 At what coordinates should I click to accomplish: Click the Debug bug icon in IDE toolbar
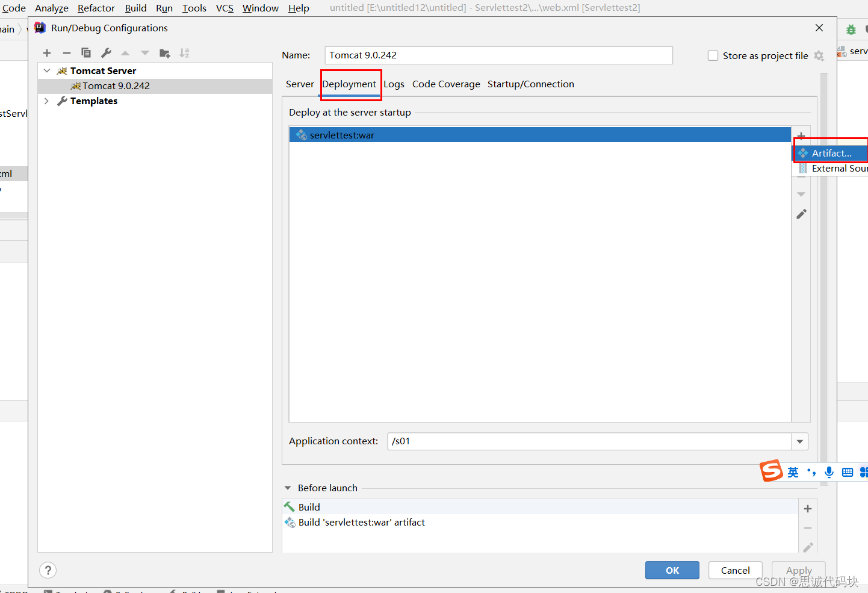pyautogui.click(x=851, y=29)
